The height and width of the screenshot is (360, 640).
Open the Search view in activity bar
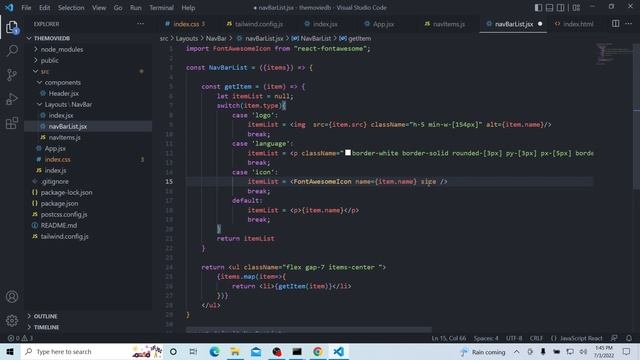[x=12, y=51]
